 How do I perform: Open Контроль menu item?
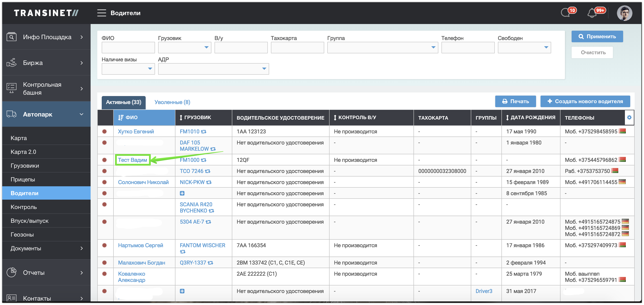tap(46, 207)
